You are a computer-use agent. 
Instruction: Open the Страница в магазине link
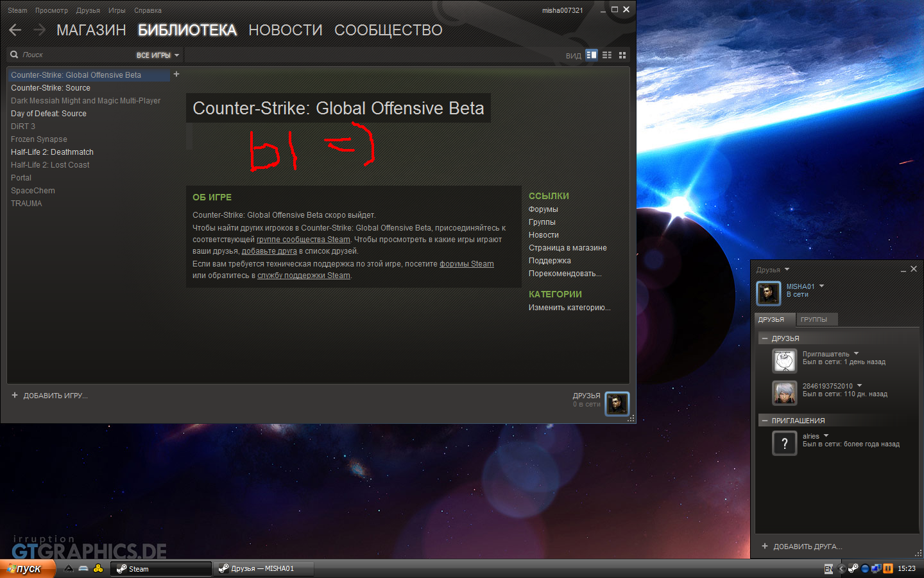568,248
